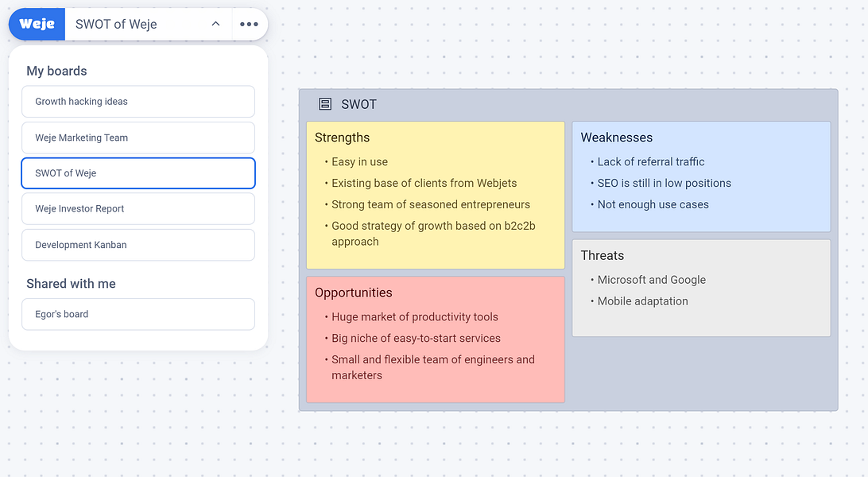Click the Weje logo button
Image resolution: width=868 pixels, height=477 pixels.
(x=37, y=24)
